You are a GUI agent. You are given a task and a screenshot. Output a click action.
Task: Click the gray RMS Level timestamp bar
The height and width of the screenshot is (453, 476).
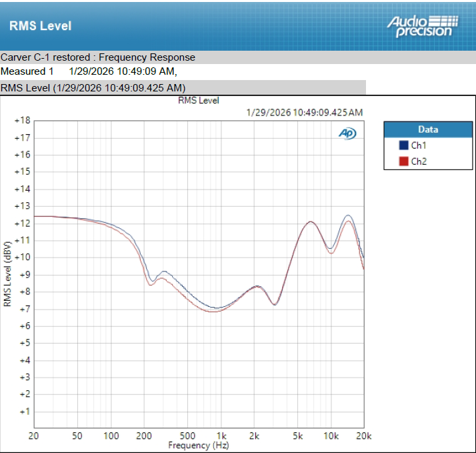tap(183, 88)
